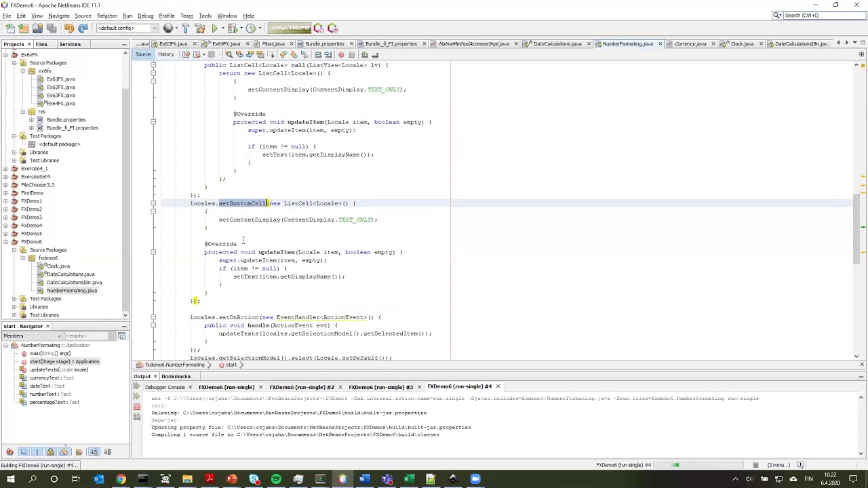This screenshot has height=488, width=868.
Task: Switch to the DateCalculations.java editor tab
Action: coord(557,44)
